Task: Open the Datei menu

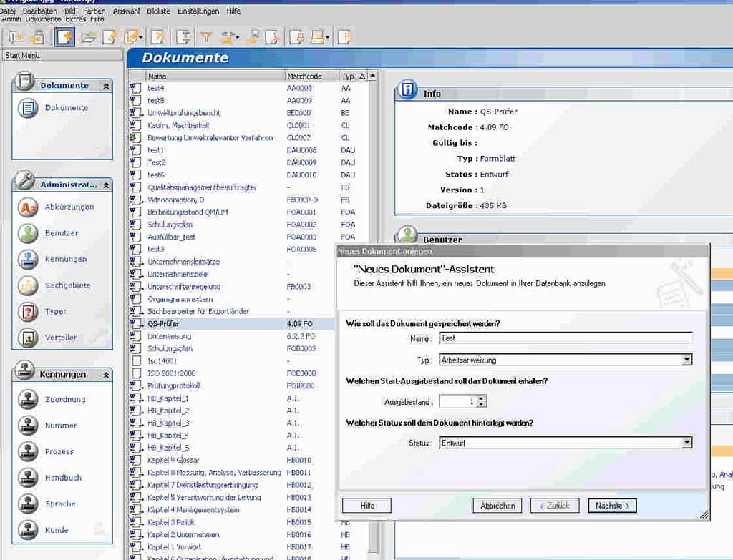Action: 8,11
